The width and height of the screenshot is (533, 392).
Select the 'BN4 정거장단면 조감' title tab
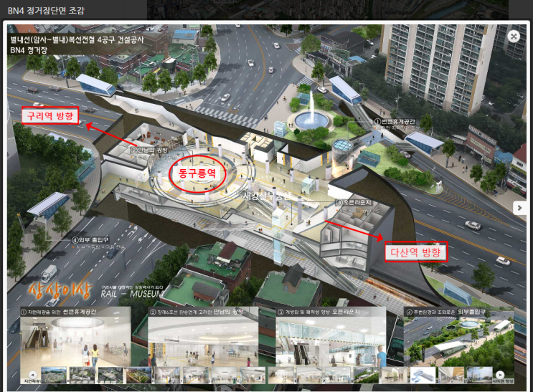[x=46, y=11]
